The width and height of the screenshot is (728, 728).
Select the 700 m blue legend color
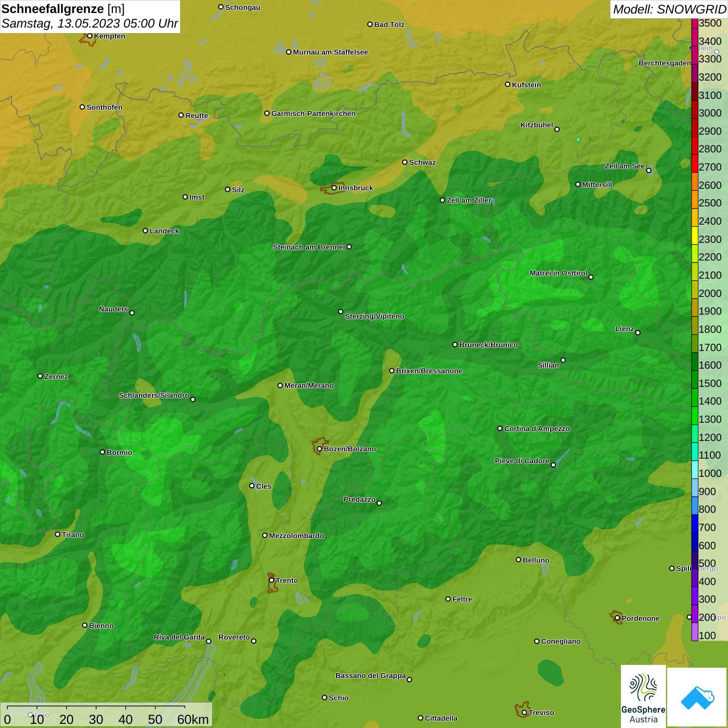tap(695, 524)
